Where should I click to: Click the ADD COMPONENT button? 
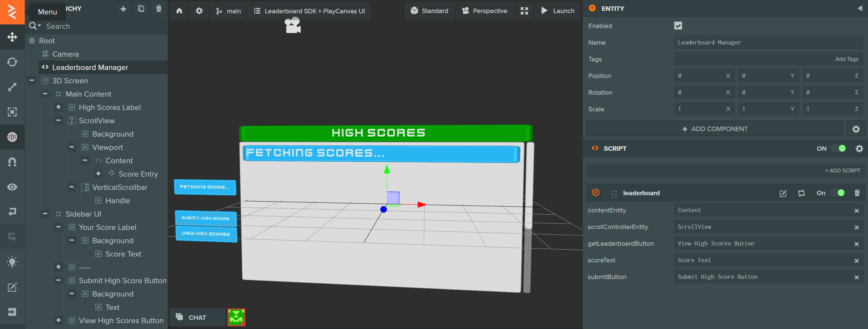point(714,129)
